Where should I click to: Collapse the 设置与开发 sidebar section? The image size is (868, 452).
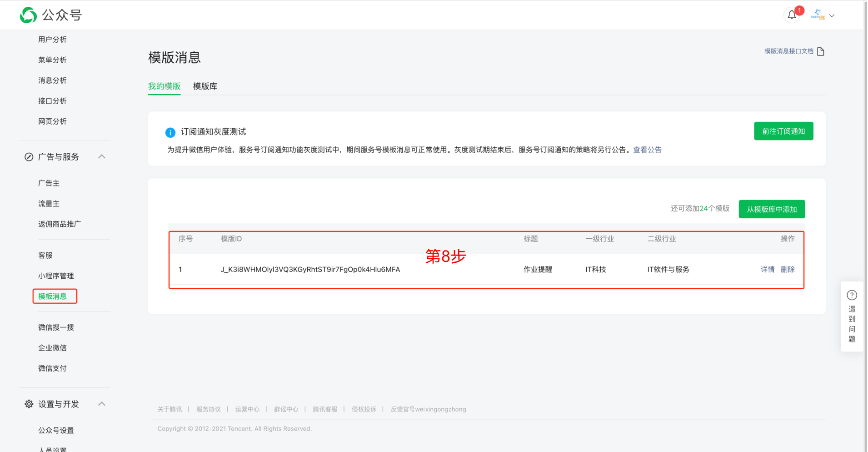[102, 403]
